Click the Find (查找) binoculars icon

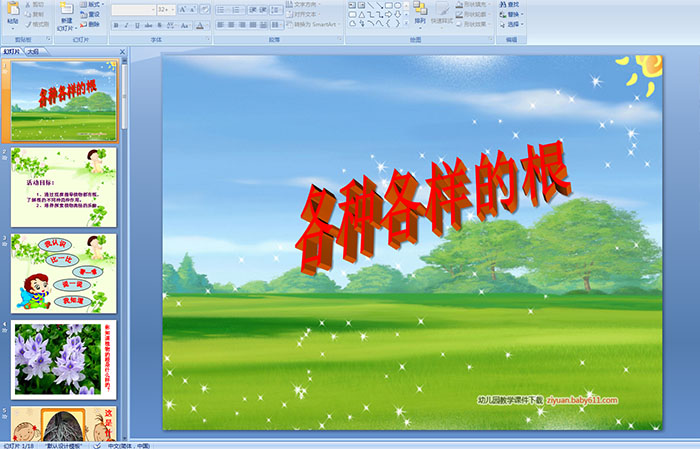click(512, 4)
